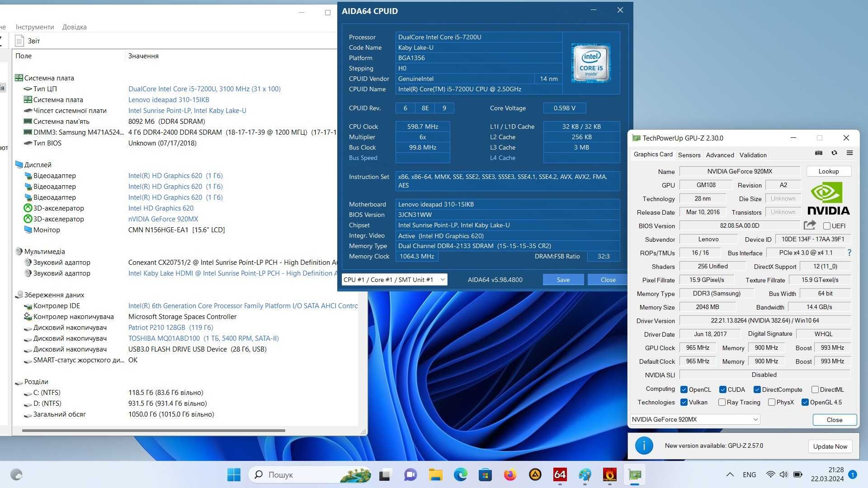Click the Звіт report icon in toolbar

pos(19,41)
